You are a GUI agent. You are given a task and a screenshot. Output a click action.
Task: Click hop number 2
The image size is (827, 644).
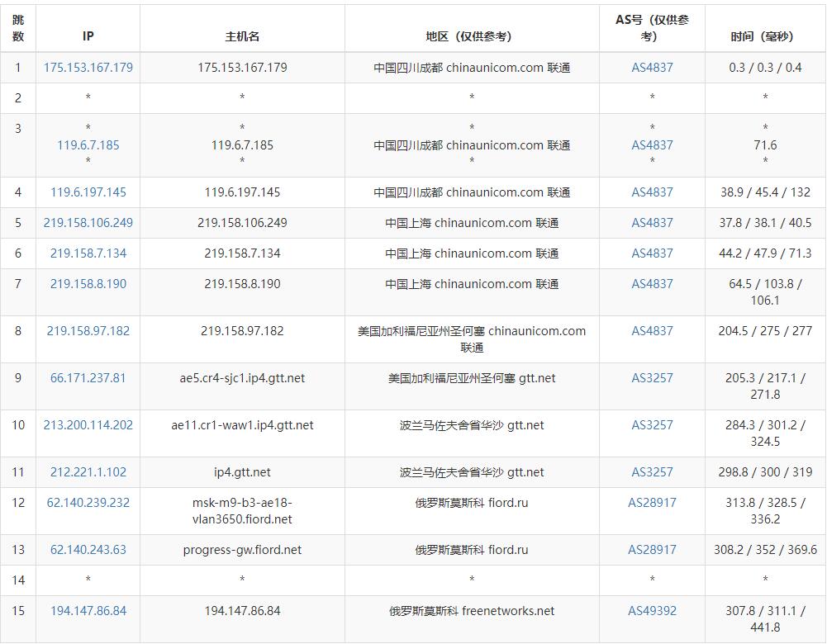click(18, 97)
